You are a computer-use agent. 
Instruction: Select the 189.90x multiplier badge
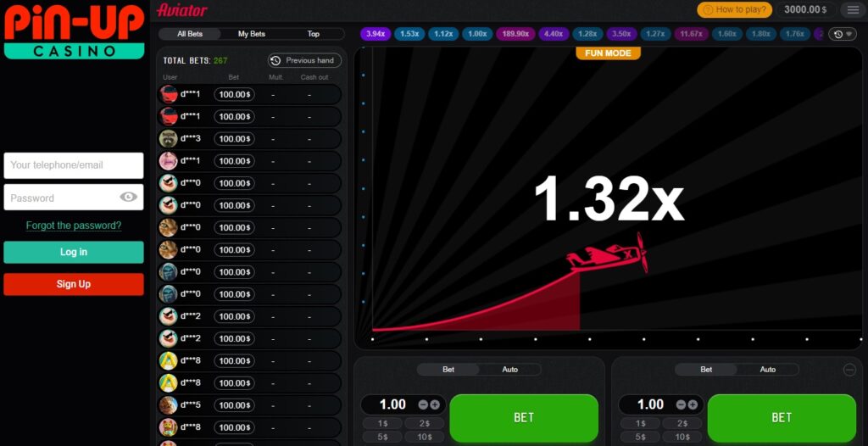coord(515,34)
